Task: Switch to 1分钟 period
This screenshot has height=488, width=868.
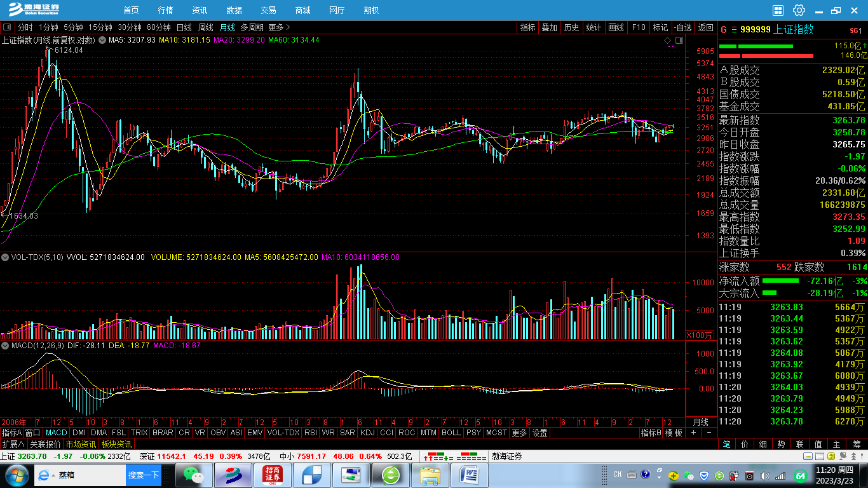Action: tap(48, 27)
